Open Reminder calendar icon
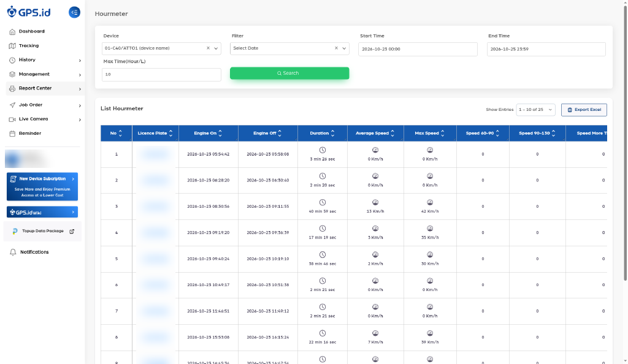628x364 pixels. pos(12,134)
